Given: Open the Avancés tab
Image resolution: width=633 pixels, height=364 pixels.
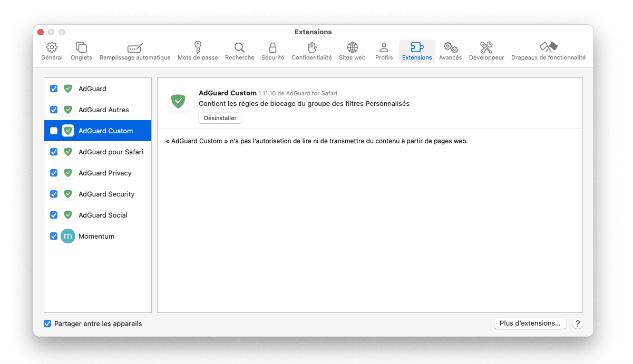Looking at the screenshot, I should 450,51.
